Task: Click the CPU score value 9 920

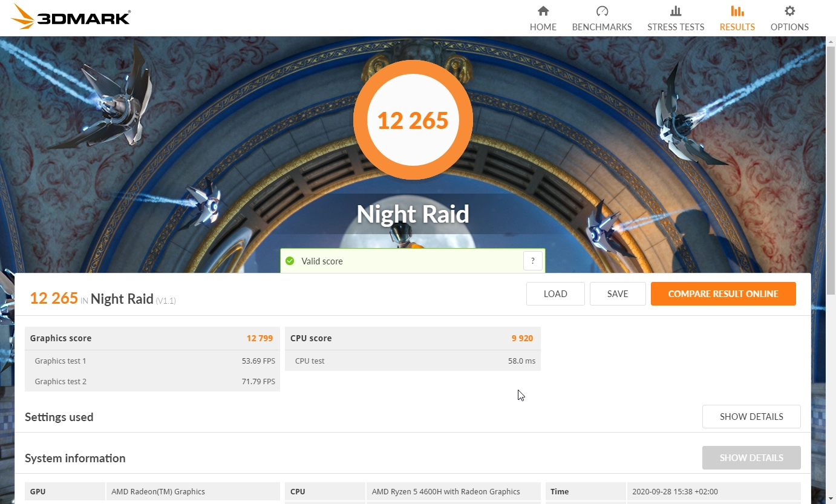Action: pyautogui.click(x=522, y=338)
